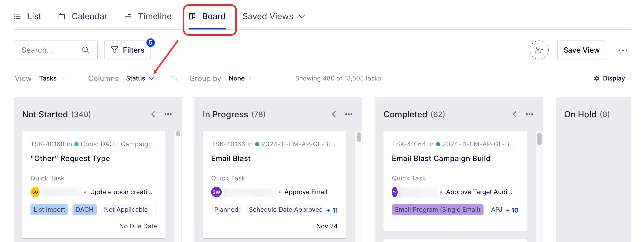Open the Group by None dropdown
The height and width of the screenshot is (242, 644).
pyautogui.click(x=241, y=78)
